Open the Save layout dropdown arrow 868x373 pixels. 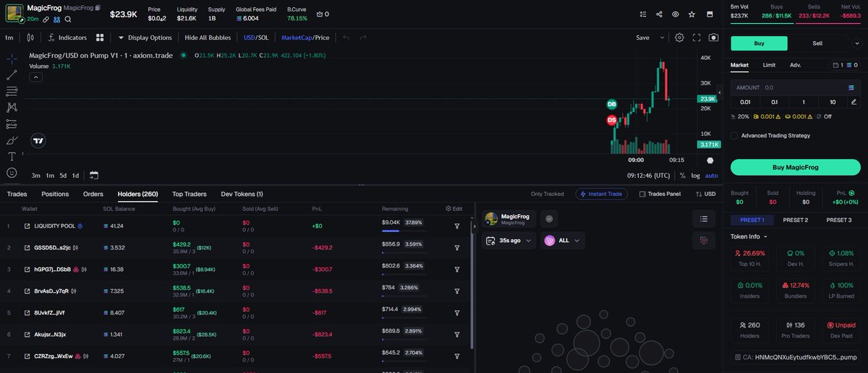662,38
